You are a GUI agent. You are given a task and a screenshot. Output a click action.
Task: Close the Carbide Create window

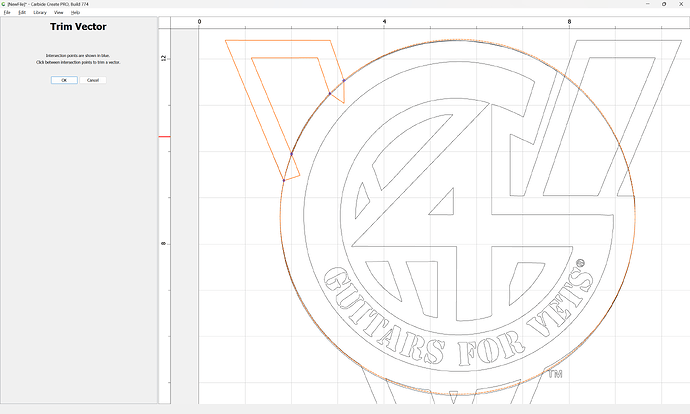point(681,4)
